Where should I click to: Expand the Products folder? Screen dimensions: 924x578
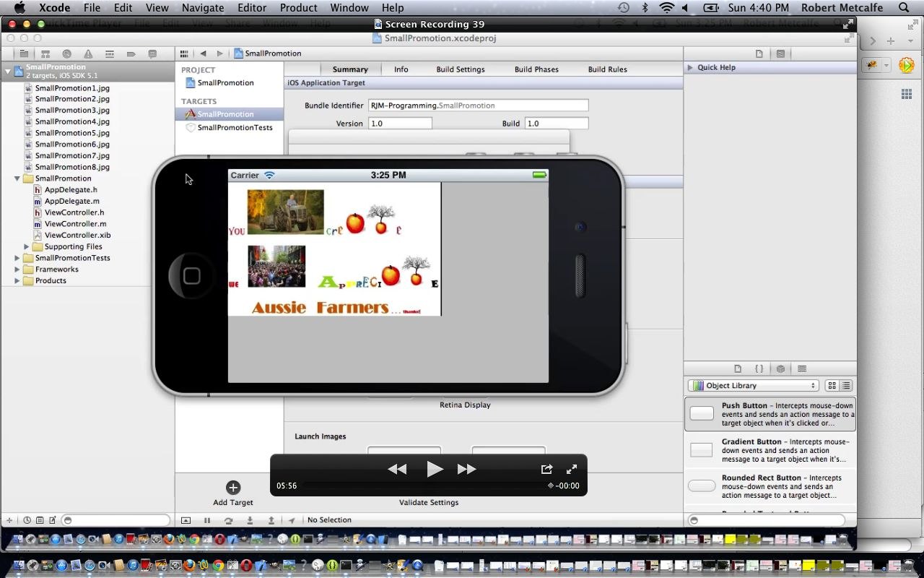17,281
